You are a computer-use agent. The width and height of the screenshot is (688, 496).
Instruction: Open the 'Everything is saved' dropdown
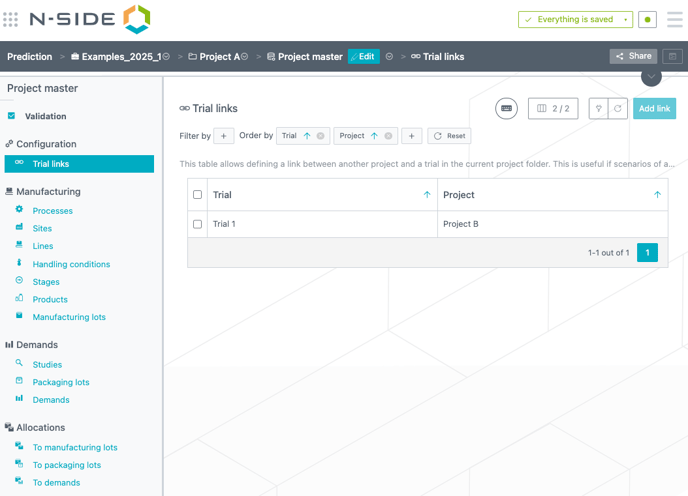[626, 20]
